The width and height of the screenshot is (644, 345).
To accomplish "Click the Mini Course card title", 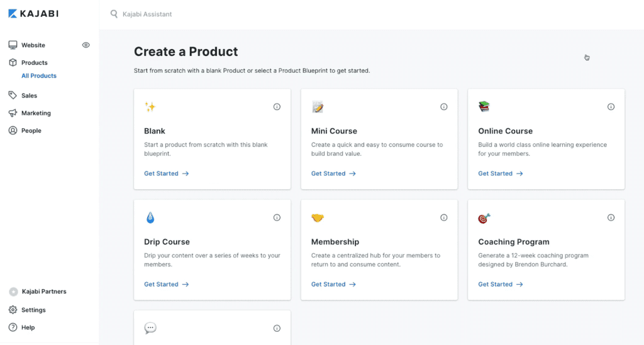I will (x=335, y=131).
